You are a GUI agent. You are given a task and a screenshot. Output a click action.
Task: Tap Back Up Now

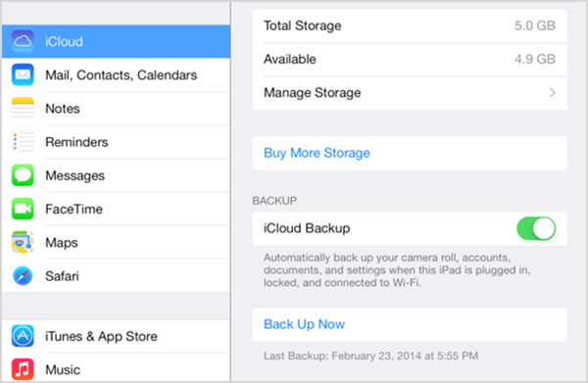(x=304, y=324)
